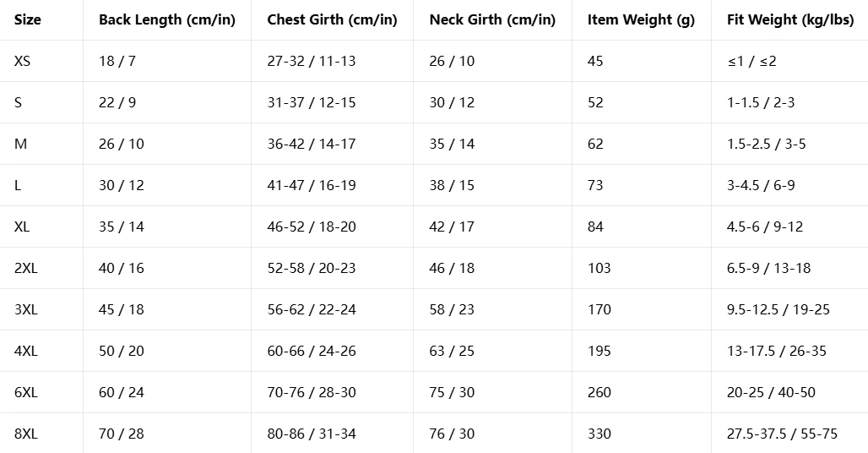The width and height of the screenshot is (868, 453).
Task: Click back length value 70 / 28
Action: click(x=122, y=434)
